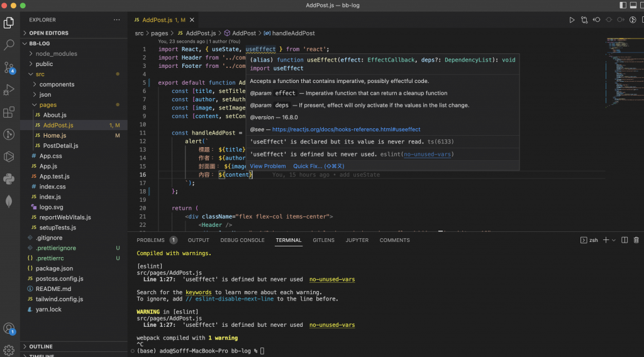Open the Python icon in activity bar
The height and width of the screenshot is (357, 644).
pos(9,179)
